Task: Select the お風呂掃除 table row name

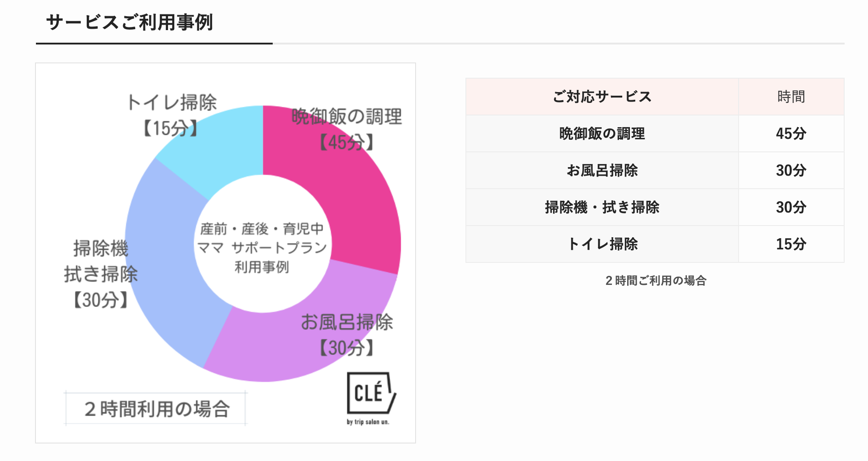Action: coord(602,170)
